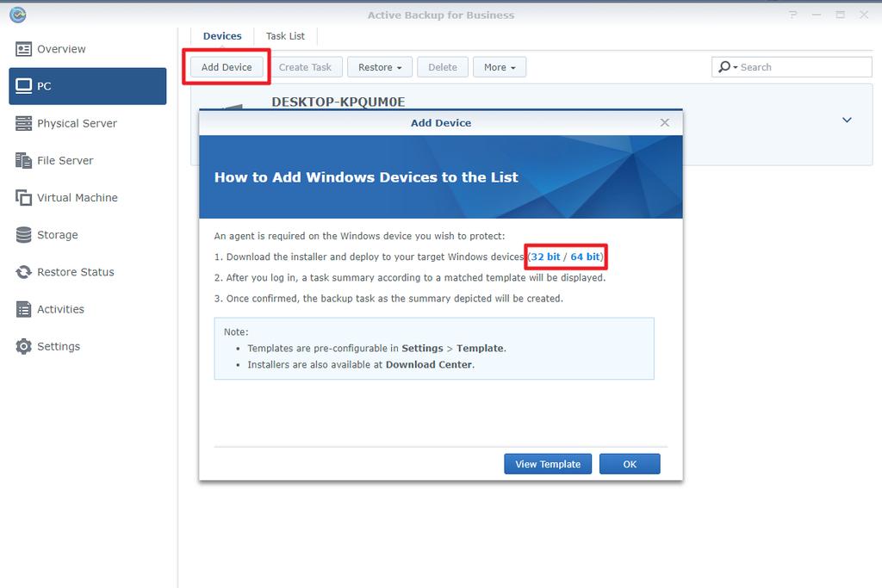
Task: Click the Physical Server label
Action: (77, 123)
